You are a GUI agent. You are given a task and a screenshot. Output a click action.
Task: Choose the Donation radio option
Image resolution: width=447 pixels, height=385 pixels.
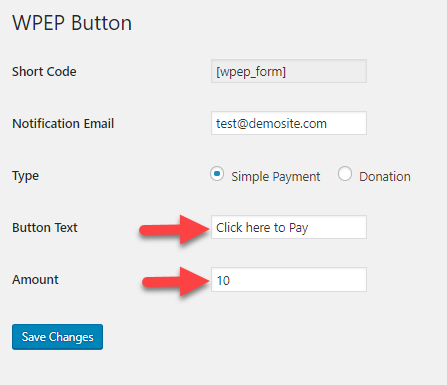tap(345, 174)
